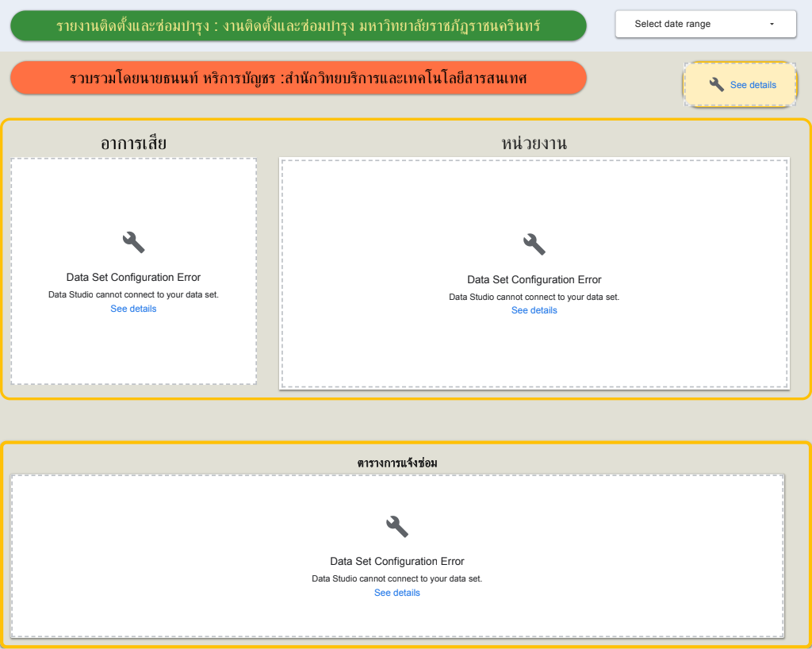Click Data Set Configuration Error text in หน่วยงาน chart

[x=534, y=280]
